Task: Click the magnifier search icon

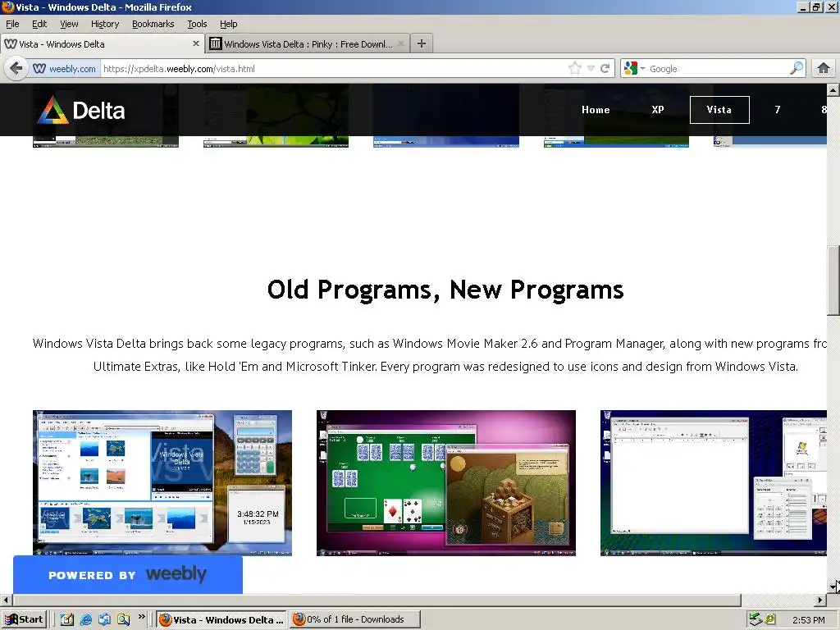Action: [x=797, y=69]
